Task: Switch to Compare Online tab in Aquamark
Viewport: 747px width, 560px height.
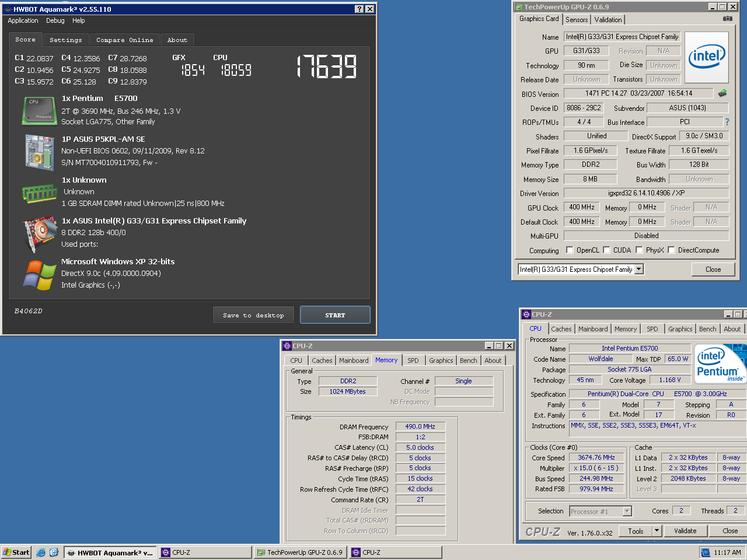Action: 125,40
